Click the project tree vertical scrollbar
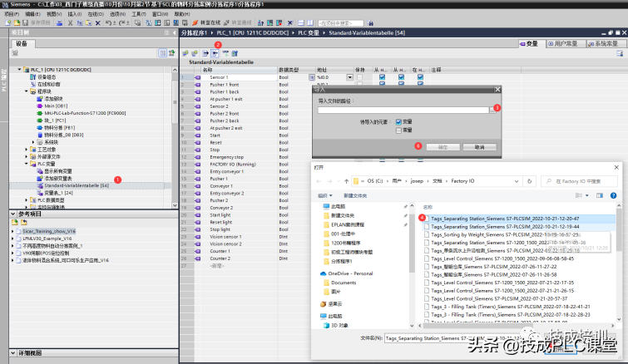 click(175, 137)
